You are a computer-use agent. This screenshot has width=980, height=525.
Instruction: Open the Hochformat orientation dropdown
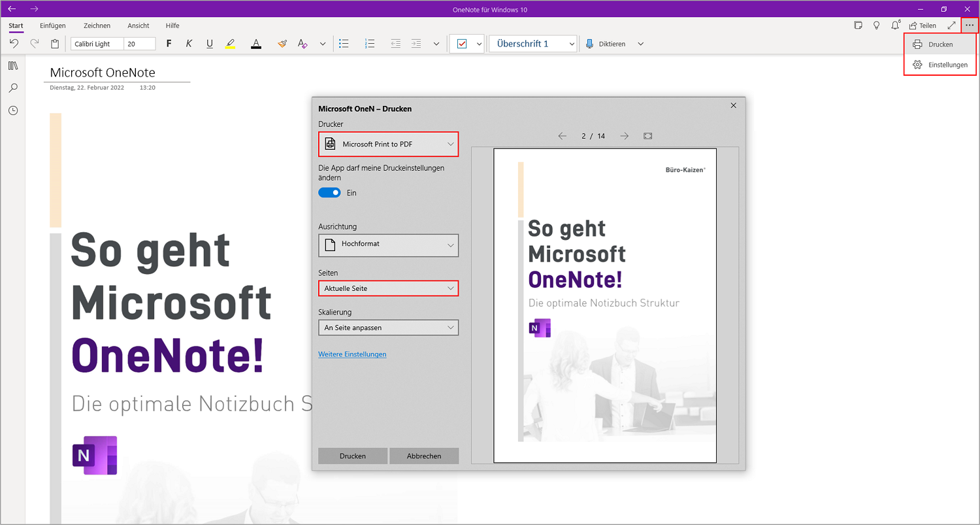click(389, 245)
